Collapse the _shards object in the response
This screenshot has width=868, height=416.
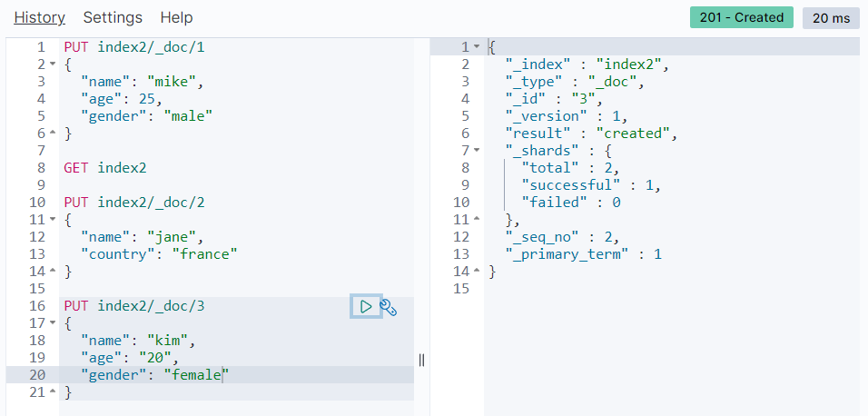478,151
